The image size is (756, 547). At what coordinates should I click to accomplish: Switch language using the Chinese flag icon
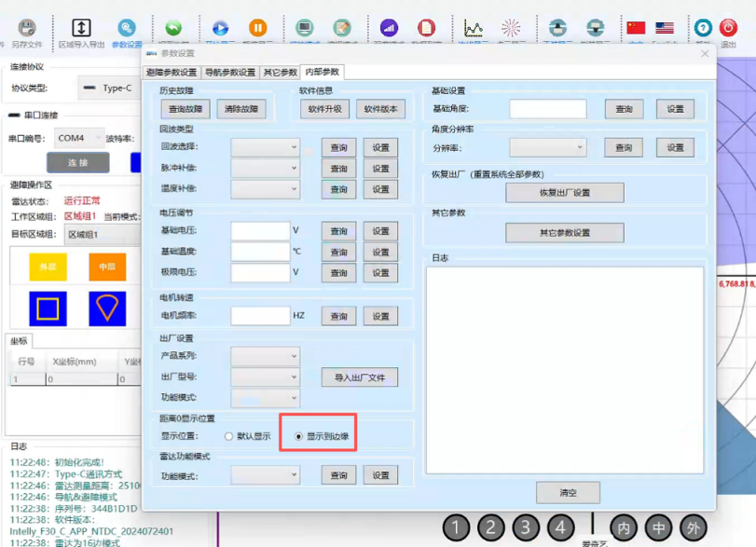[x=636, y=28]
